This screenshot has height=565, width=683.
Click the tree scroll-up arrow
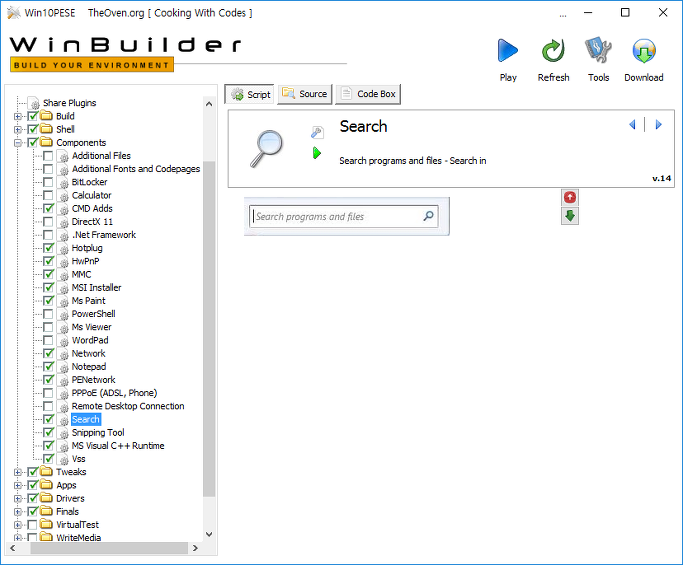click(209, 104)
